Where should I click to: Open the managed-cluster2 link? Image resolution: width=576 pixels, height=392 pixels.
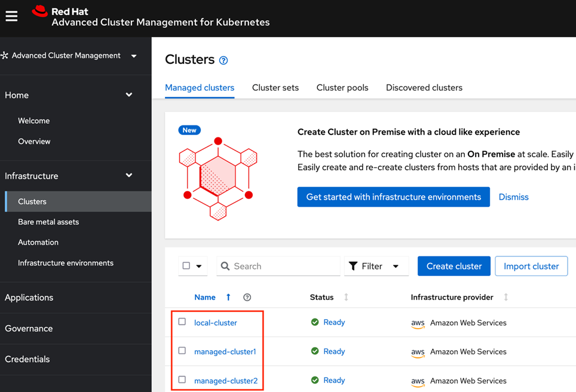tap(226, 381)
